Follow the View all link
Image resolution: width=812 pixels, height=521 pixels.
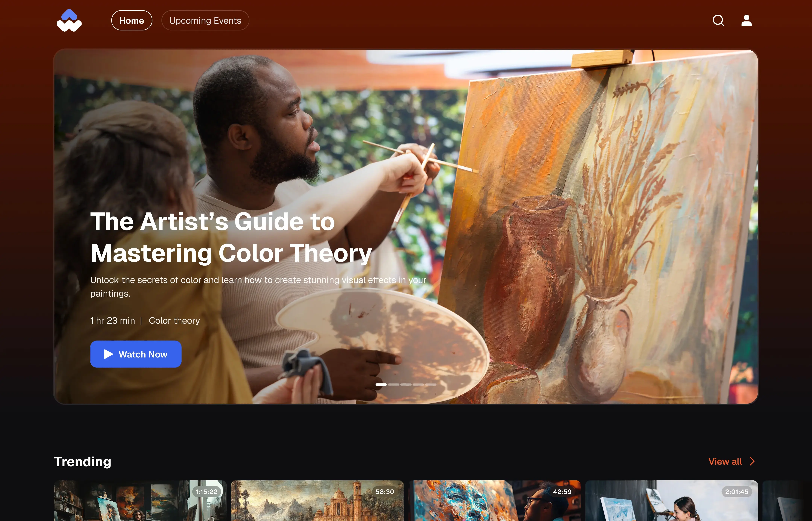click(x=725, y=461)
